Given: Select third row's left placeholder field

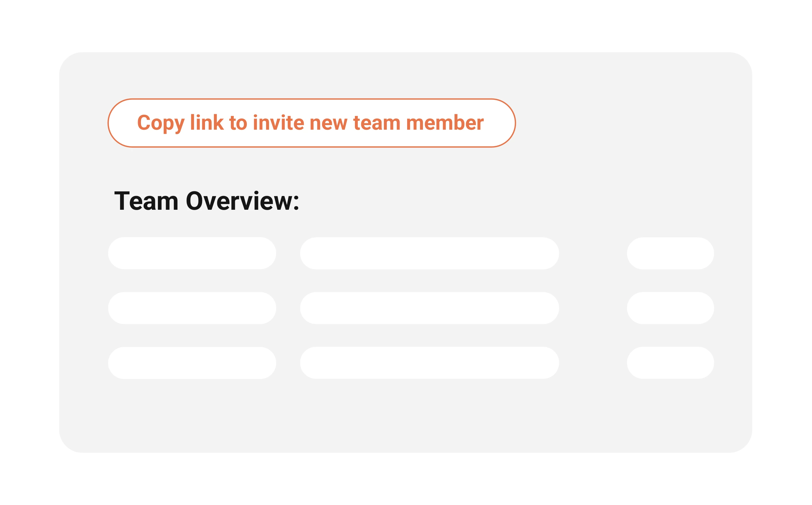Looking at the screenshot, I should tap(192, 363).
